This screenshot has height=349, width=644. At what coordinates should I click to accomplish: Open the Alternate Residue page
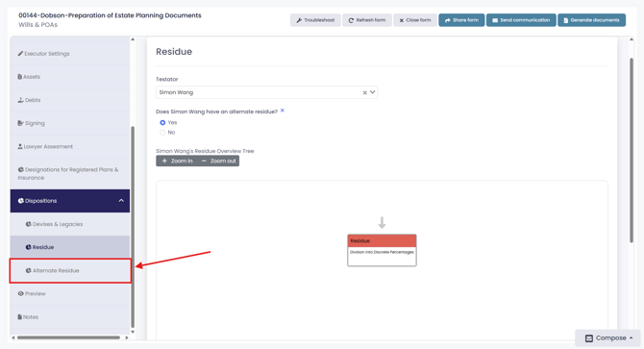tap(70, 270)
